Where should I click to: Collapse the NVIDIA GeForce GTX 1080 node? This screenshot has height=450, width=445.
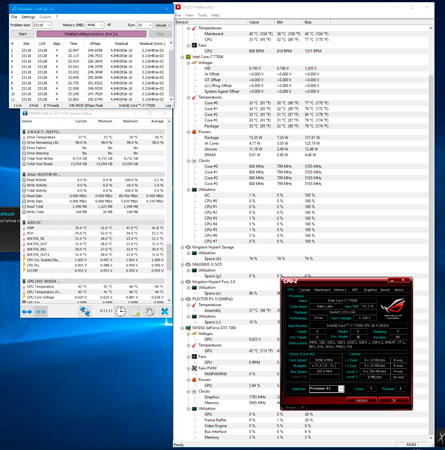point(183,328)
